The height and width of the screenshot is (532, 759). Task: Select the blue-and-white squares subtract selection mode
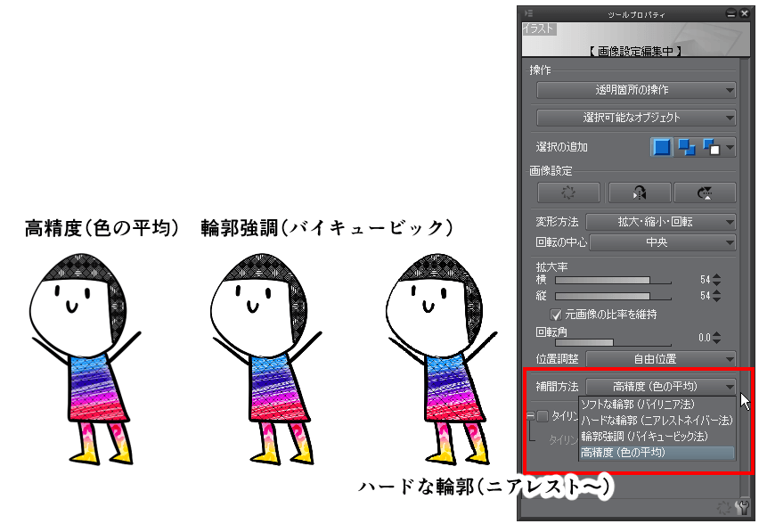click(711, 147)
